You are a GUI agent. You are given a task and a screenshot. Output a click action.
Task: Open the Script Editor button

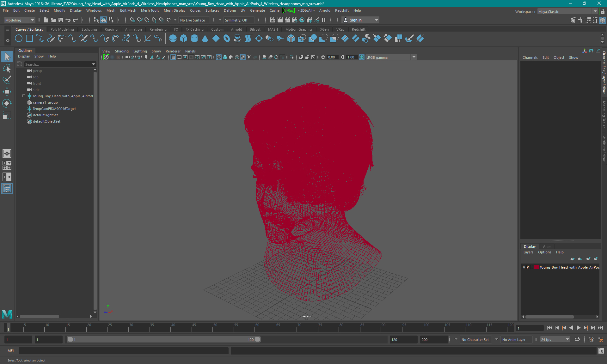pos(601,351)
